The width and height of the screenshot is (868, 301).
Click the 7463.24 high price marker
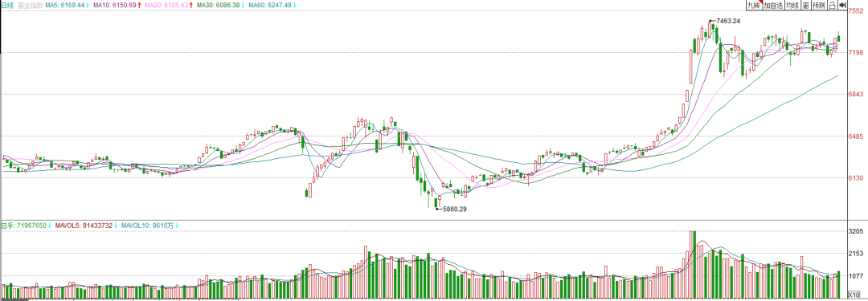pyautogui.click(x=727, y=21)
